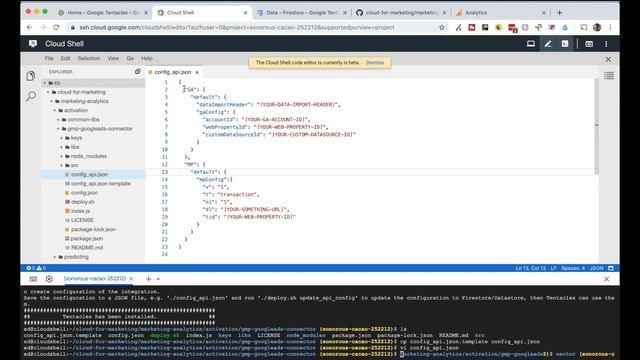Select the config_api.json editor tab

[173, 72]
